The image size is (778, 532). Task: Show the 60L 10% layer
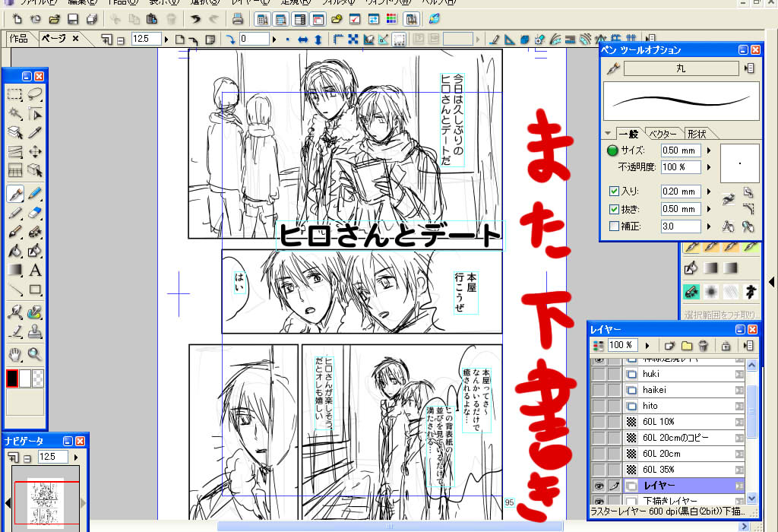[599, 422]
